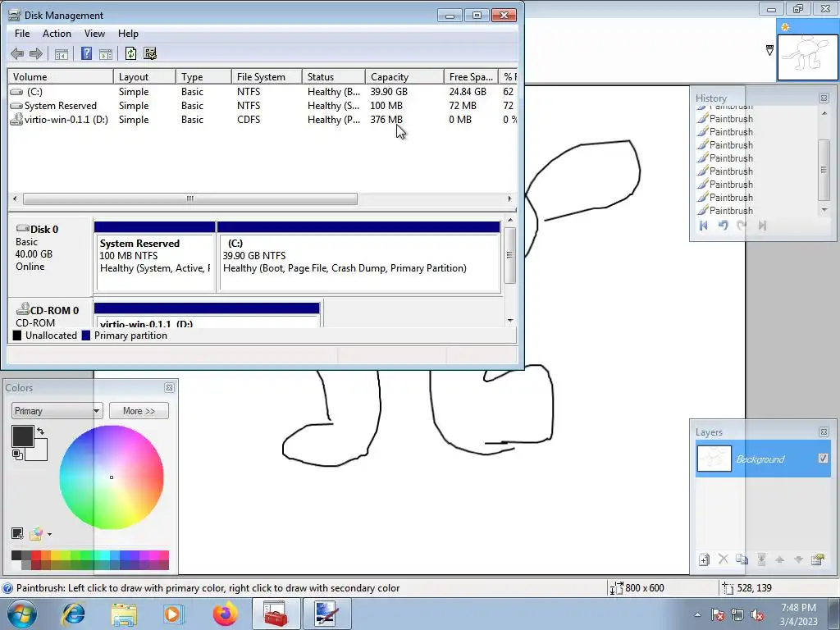The width and height of the screenshot is (840, 630).
Task: Toggle Show/Hide Console Tree toolbar icon
Action: coord(62,53)
